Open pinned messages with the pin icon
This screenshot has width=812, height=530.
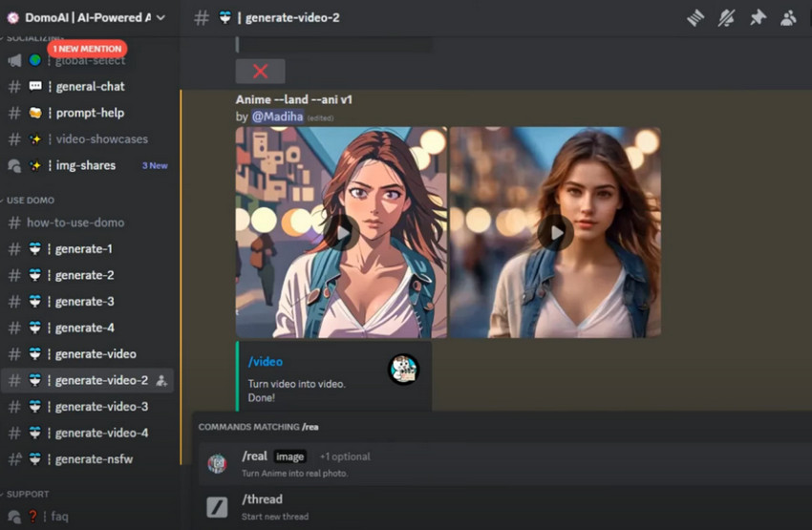758,17
